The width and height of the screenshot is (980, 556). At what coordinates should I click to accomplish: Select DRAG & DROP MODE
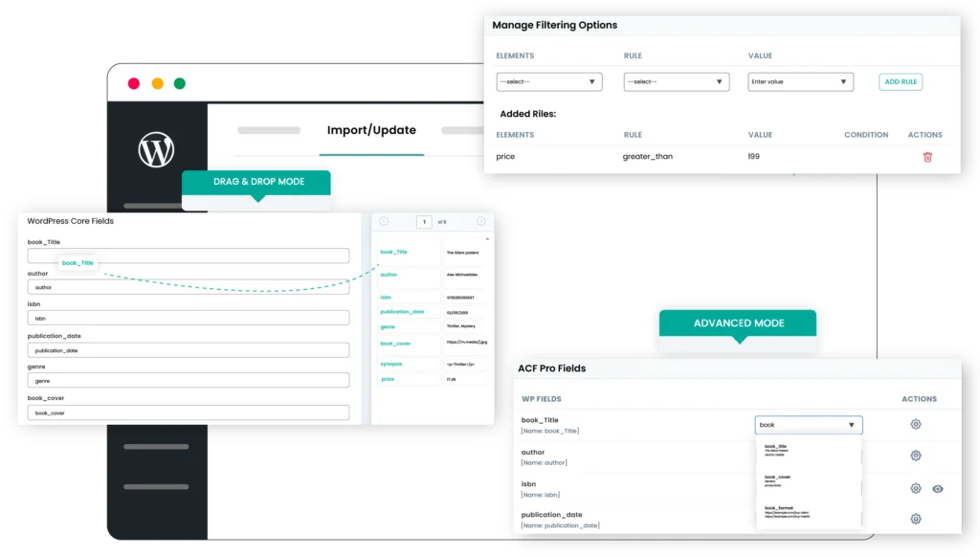click(256, 180)
